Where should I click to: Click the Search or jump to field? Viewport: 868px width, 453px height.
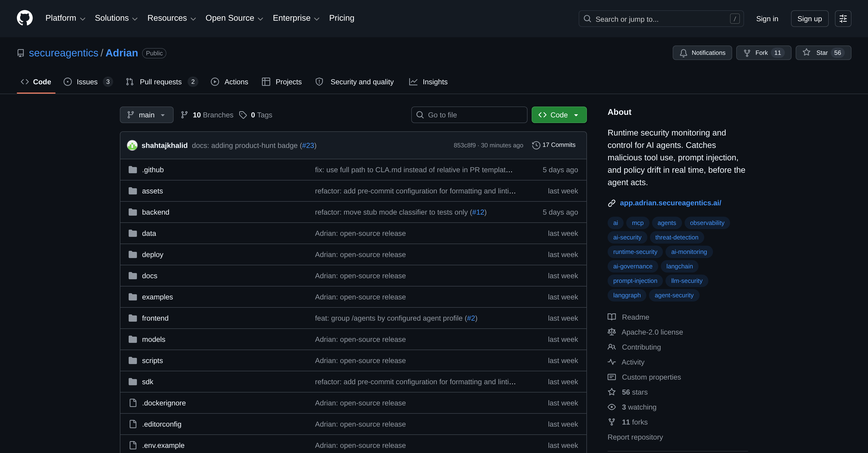click(x=661, y=19)
